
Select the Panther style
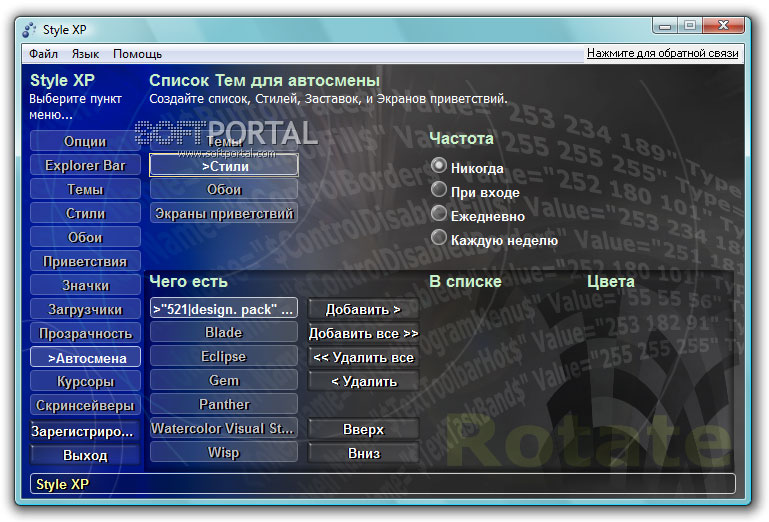pos(224,404)
